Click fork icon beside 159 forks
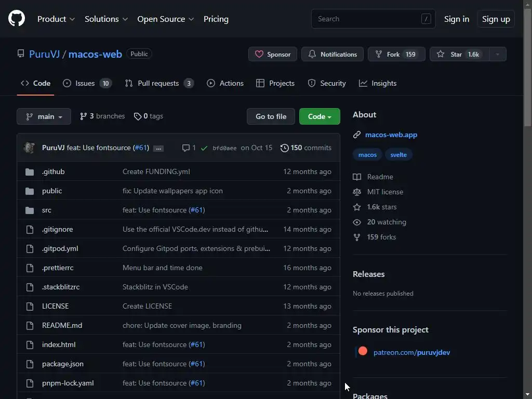532x399 pixels. click(357, 237)
